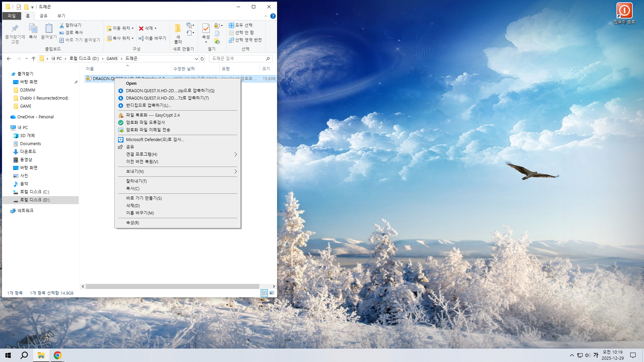Select 로컬 디스크 (C:) in navigation pane
Screen dimensions: 644x362
[x=35, y=192]
